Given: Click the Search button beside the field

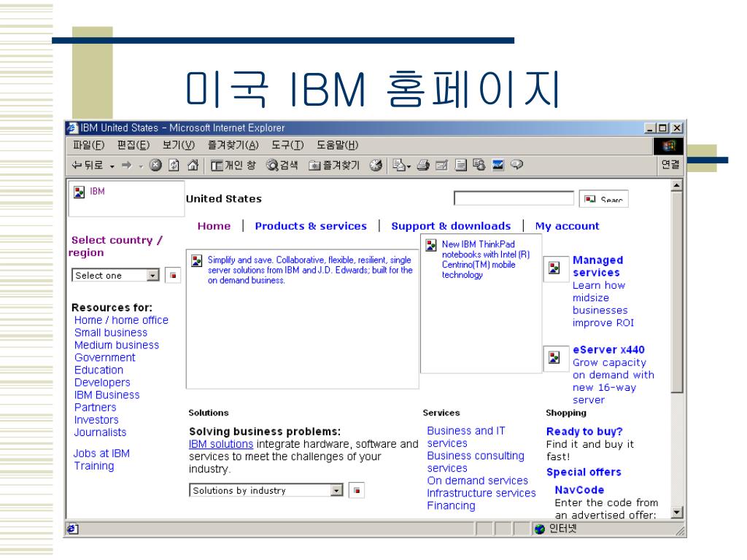Looking at the screenshot, I should tap(603, 199).
